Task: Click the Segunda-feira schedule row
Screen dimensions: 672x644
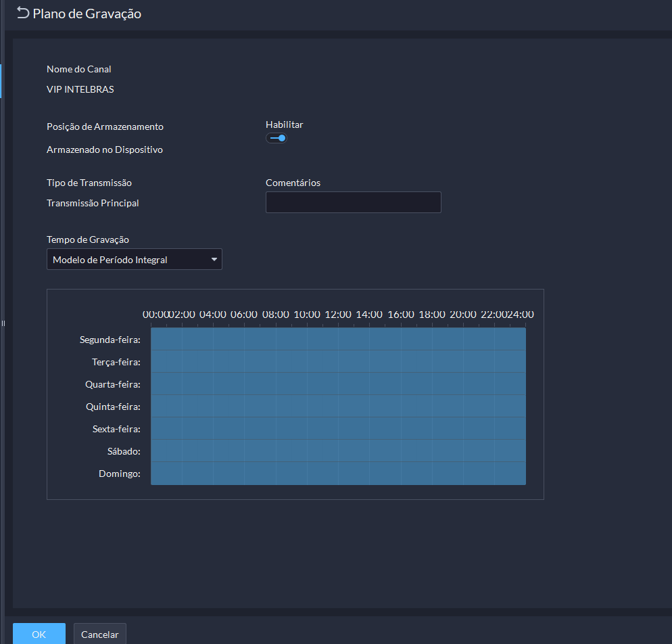Action: pos(338,339)
